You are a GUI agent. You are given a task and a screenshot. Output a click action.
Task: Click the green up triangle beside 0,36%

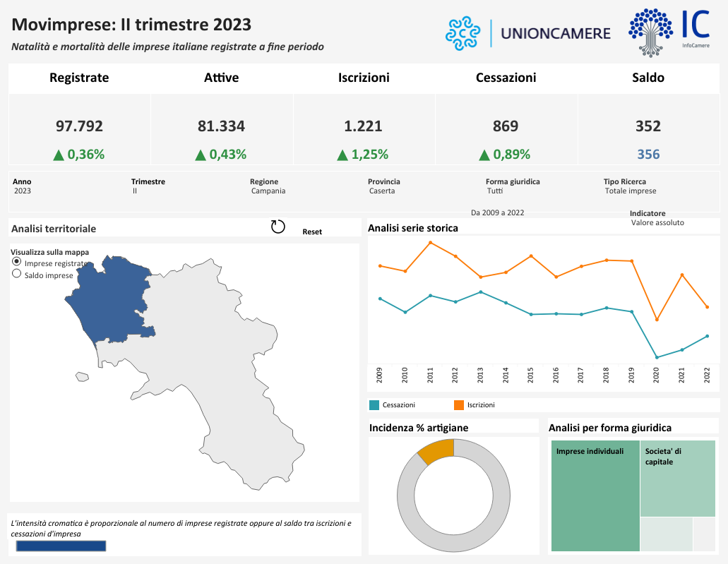pyautogui.click(x=59, y=155)
